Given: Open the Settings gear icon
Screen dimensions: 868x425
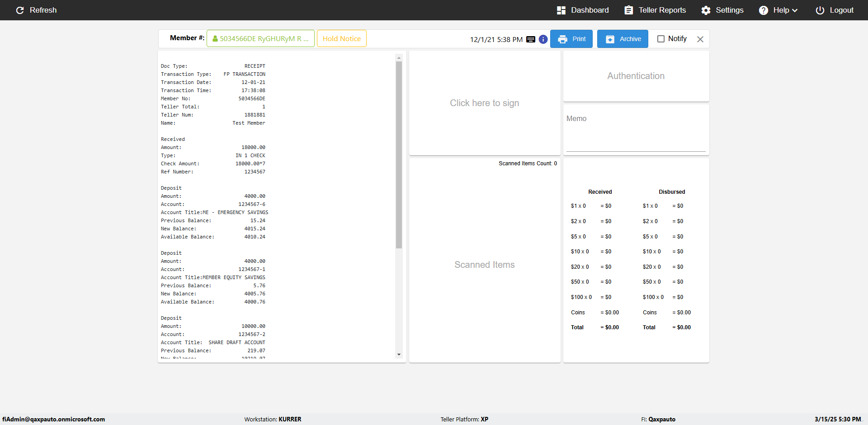Looking at the screenshot, I should 706,10.
